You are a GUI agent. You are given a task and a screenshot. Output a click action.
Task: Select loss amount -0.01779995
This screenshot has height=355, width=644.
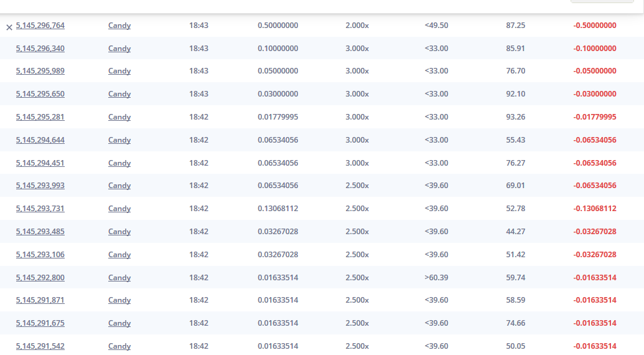tap(595, 117)
